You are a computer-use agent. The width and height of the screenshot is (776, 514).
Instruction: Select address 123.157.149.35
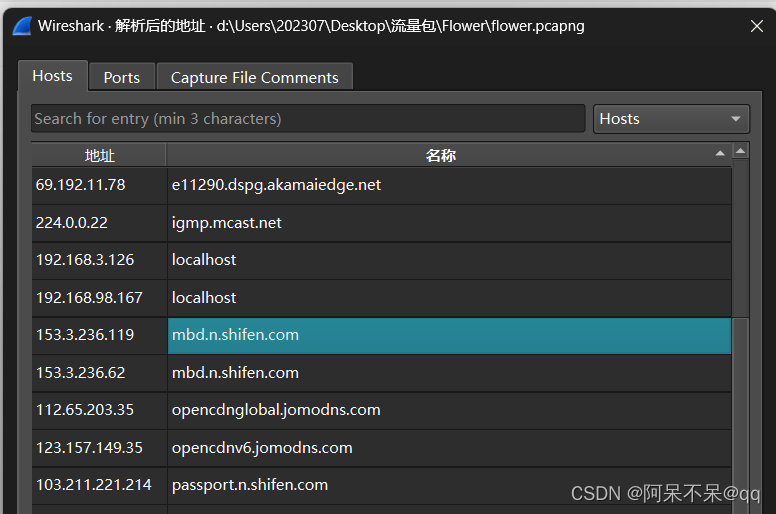pyautogui.click(x=99, y=448)
